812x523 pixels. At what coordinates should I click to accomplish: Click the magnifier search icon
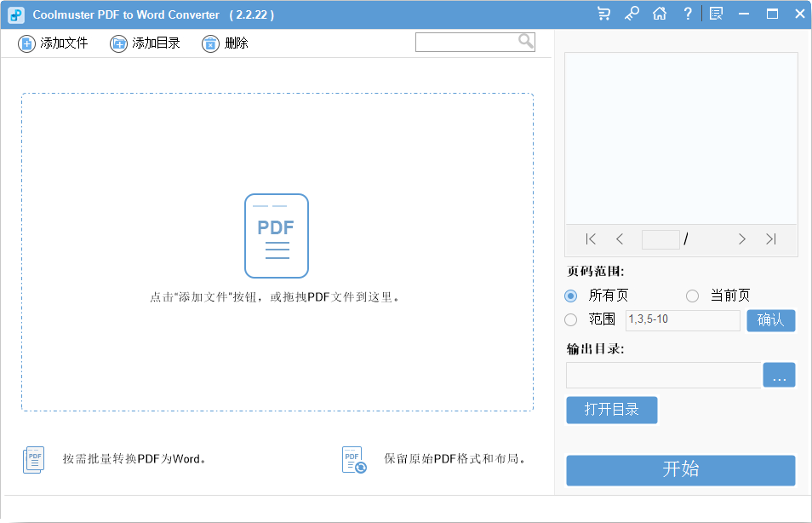point(526,42)
